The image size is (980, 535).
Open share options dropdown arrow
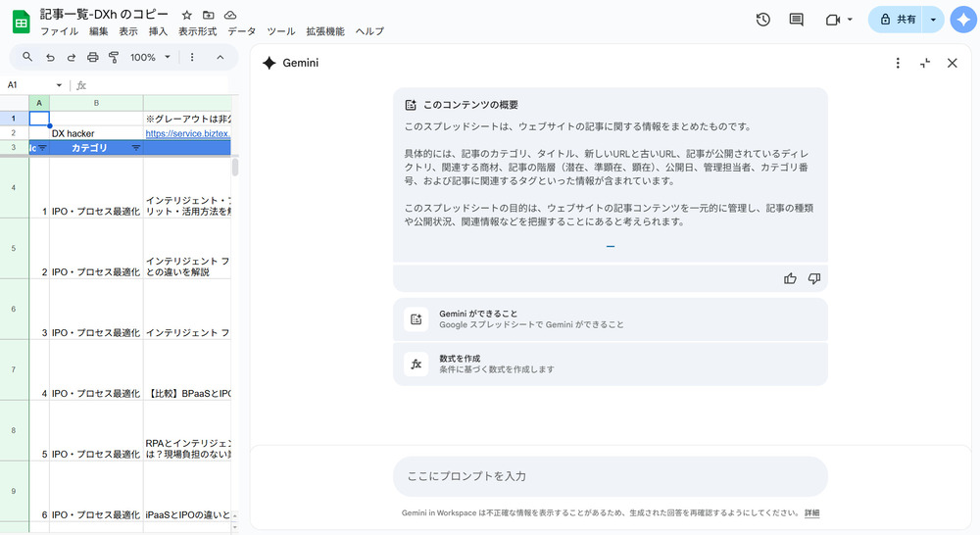pos(933,20)
